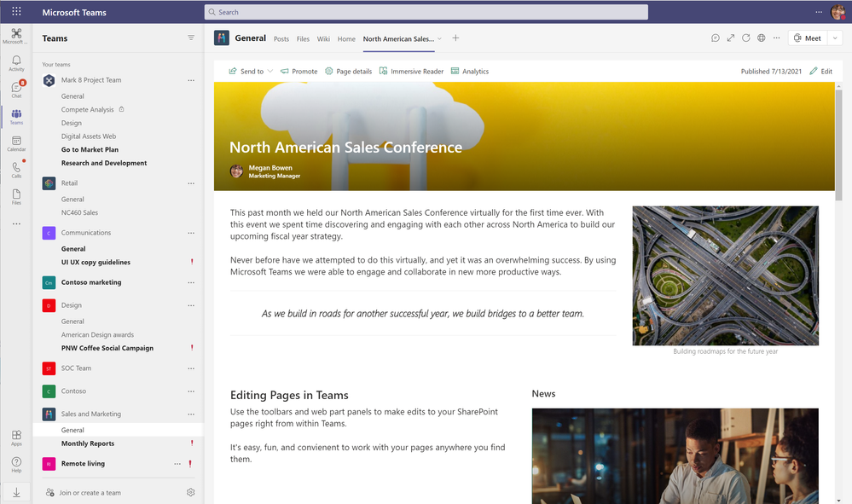
Task: Open manage teams settings gear
Action: tap(190, 492)
